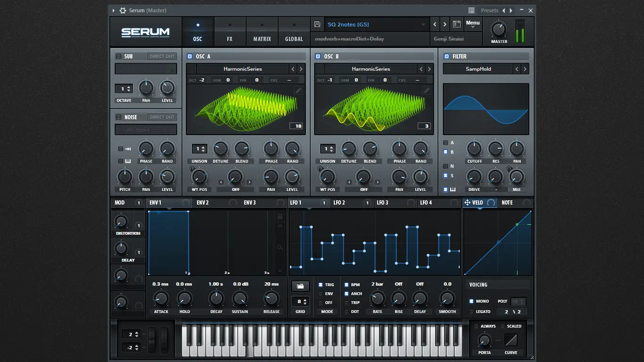
Task: Switch to the MATRIX tab
Action: 262,32
